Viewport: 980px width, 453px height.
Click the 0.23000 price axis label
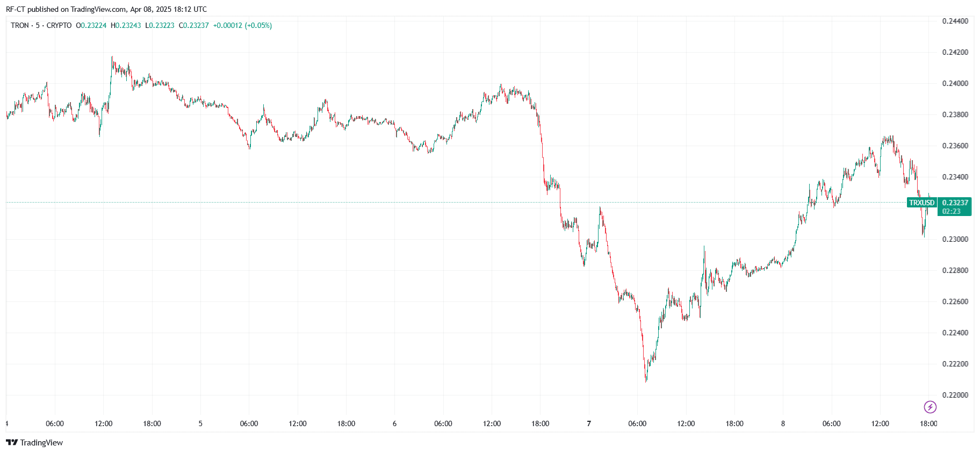(x=955, y=239)
